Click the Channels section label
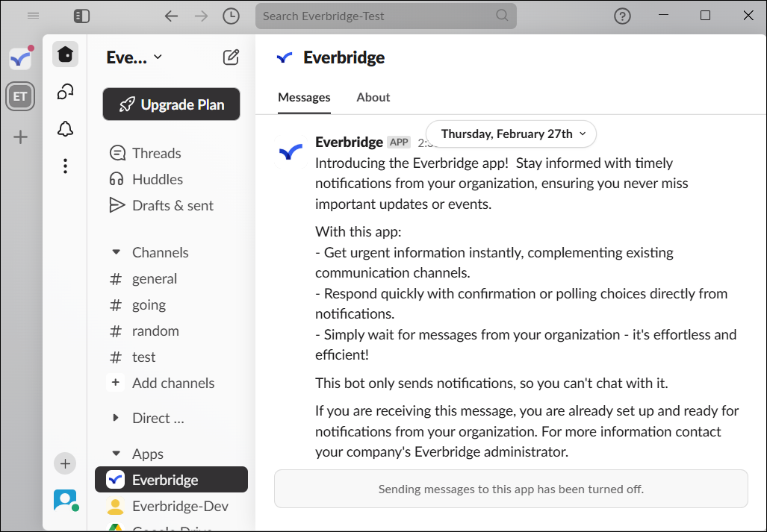767x532 pixels. click(160, 252)
